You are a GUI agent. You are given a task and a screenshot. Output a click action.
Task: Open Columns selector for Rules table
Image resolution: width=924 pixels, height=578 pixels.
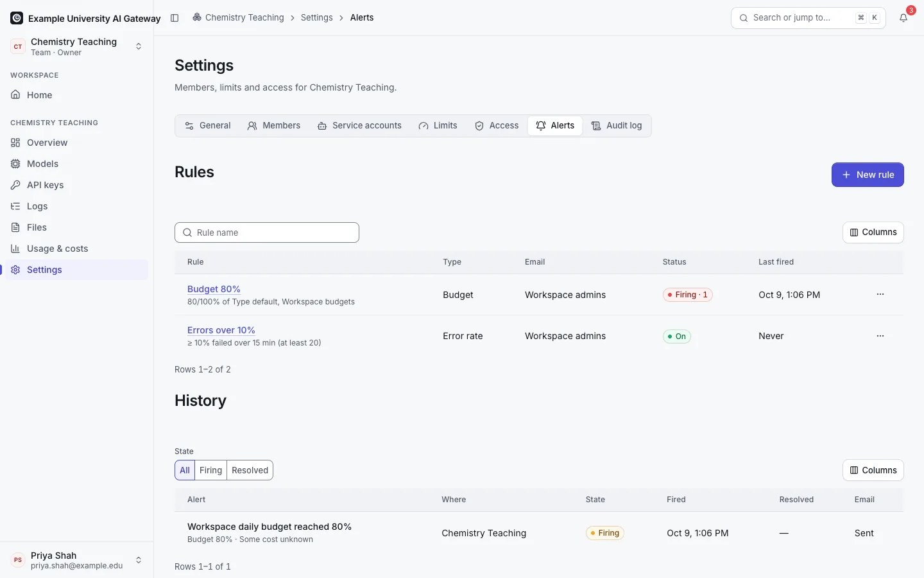pyautogui.click(x=873, y=232)
